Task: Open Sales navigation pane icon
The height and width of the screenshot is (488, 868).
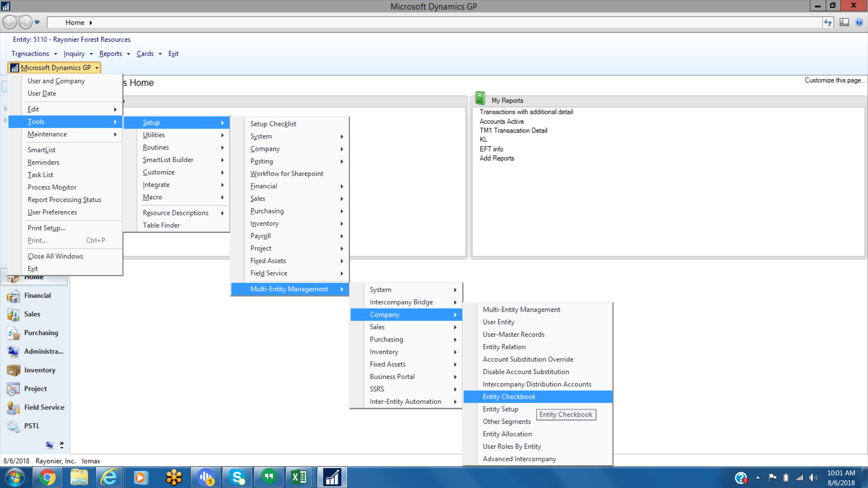Action: coord(13,314)
